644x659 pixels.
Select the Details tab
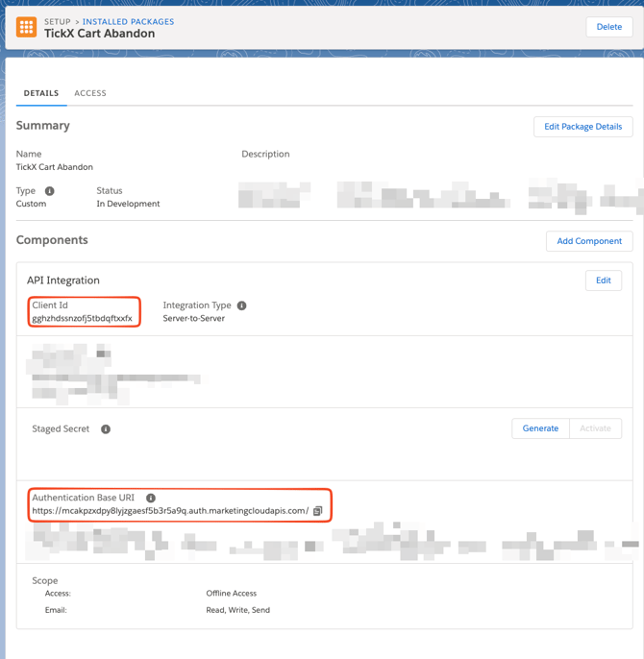(x=41, y=93)
